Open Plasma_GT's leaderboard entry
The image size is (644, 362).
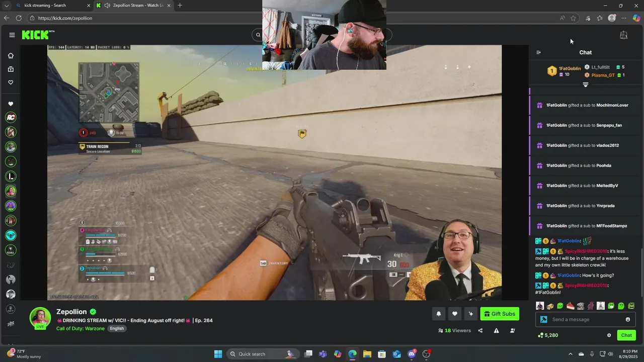point(604,75)
